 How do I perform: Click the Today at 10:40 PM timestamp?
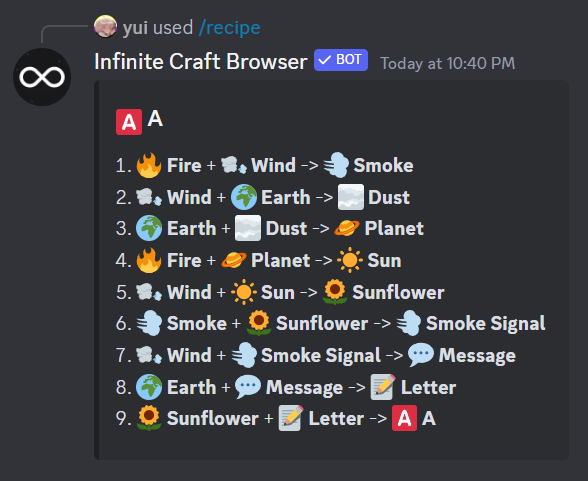click(x=447, y=63)
